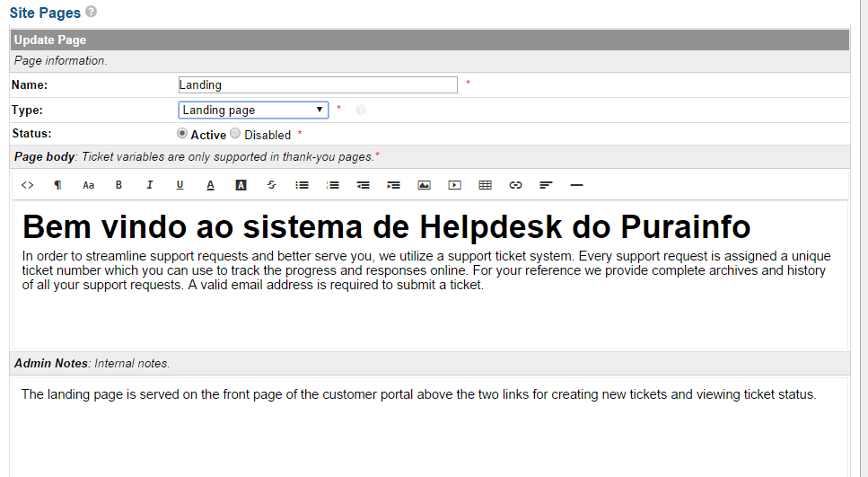
Task: Apply underline formatting
Action: [x=180, y=185]
